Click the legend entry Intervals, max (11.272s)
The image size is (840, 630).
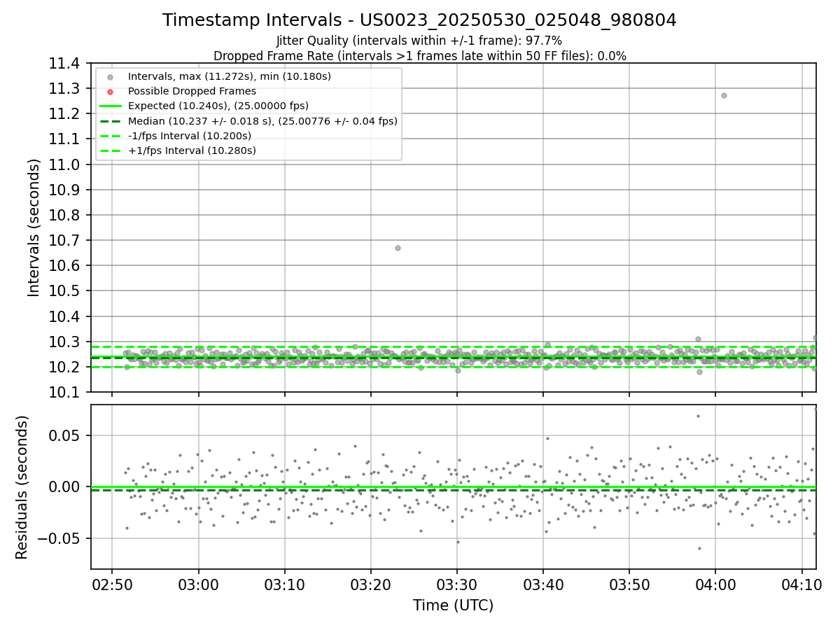(230, 76)
